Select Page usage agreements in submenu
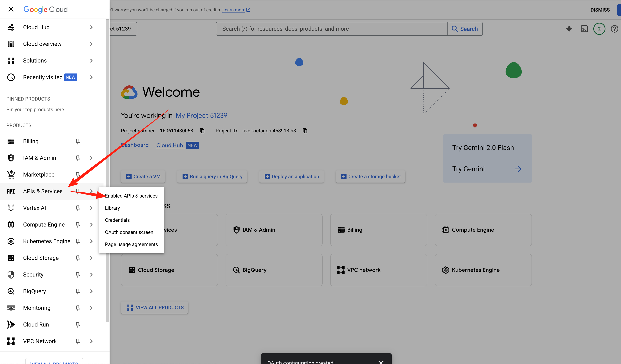The height and width of the screenshot is (364, 621). (x=131, y=244)
